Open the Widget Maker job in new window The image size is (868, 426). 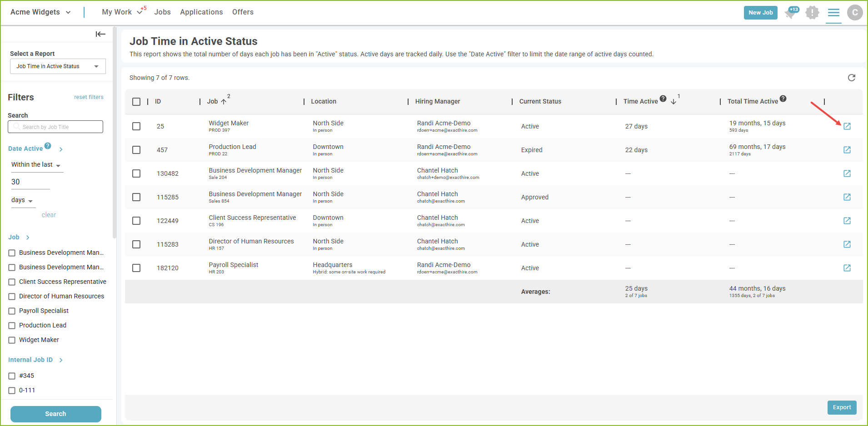point(847,126)
